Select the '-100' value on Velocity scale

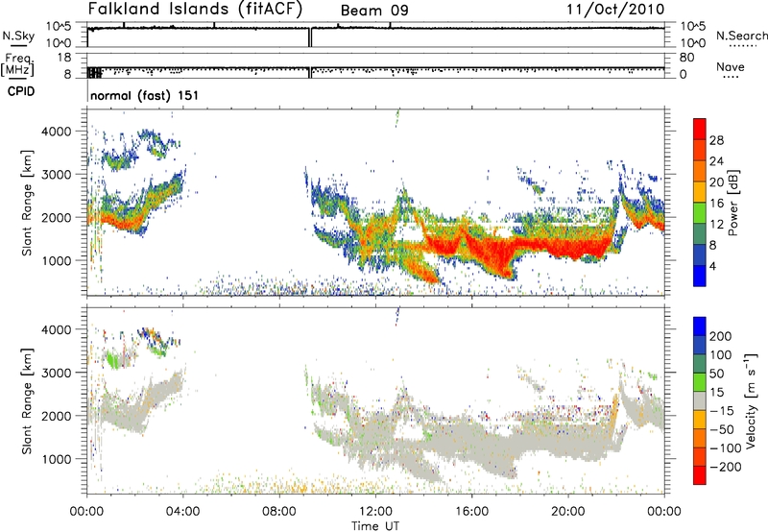point(726,448)
